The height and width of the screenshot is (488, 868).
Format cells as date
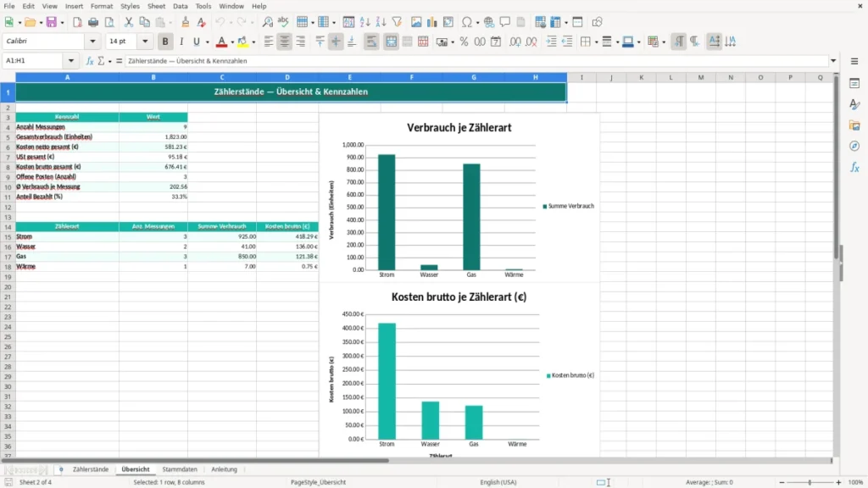496,42
